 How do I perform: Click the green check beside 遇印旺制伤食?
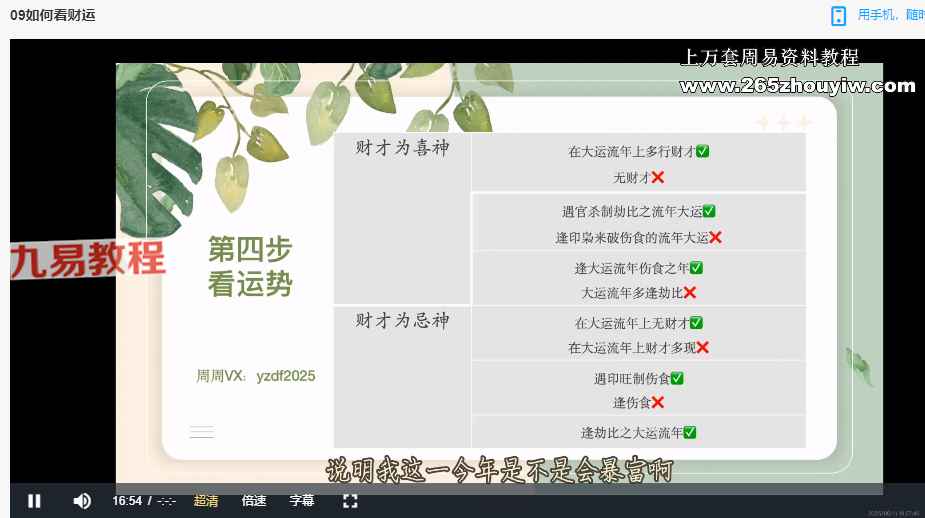pyautogui.click(x=677, y=379)
